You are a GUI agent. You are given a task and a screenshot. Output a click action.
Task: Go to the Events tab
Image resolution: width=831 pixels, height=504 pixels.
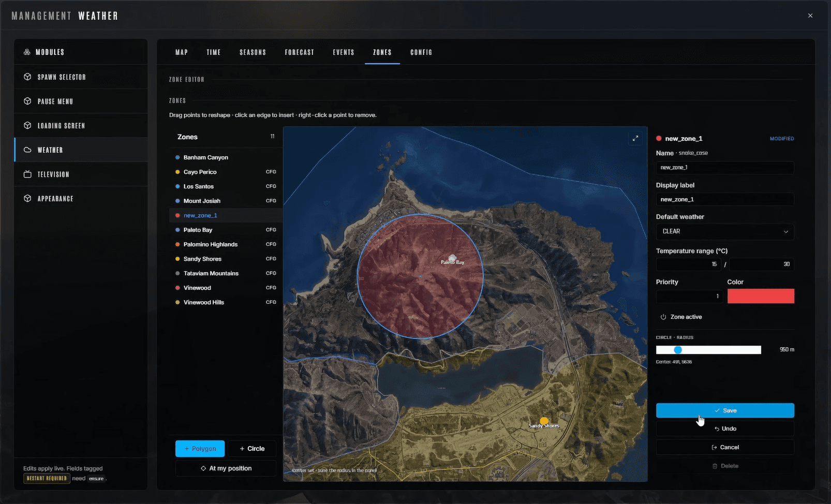(344, 52)
